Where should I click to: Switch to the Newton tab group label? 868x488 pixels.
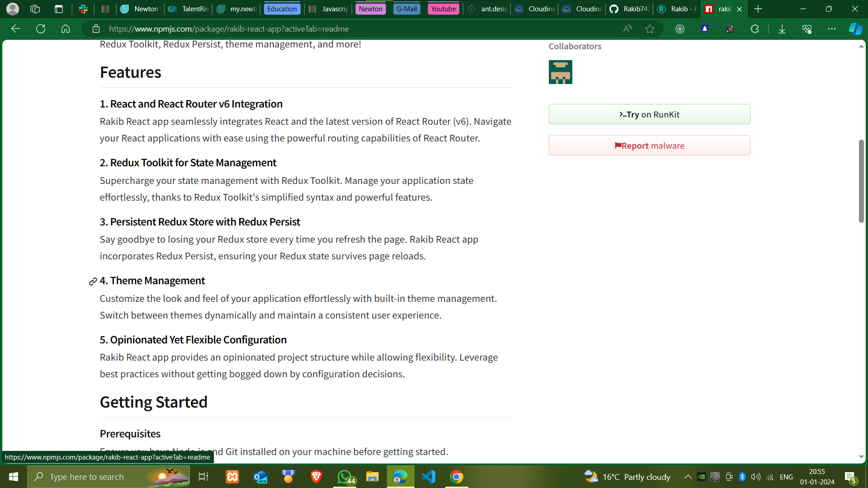pos(371,9)
